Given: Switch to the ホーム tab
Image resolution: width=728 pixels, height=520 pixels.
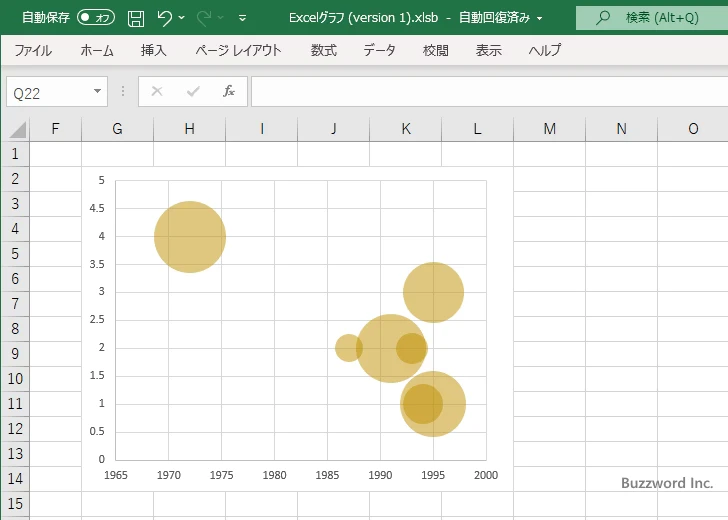Looking at the screenshot, I should click(x=97, y=50).
